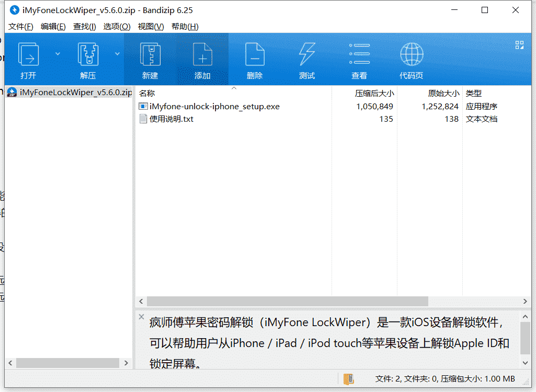The width and height of the screenshot is (536, 392).
Task: Click original size 138 cell
Action: tap(452, 119)
